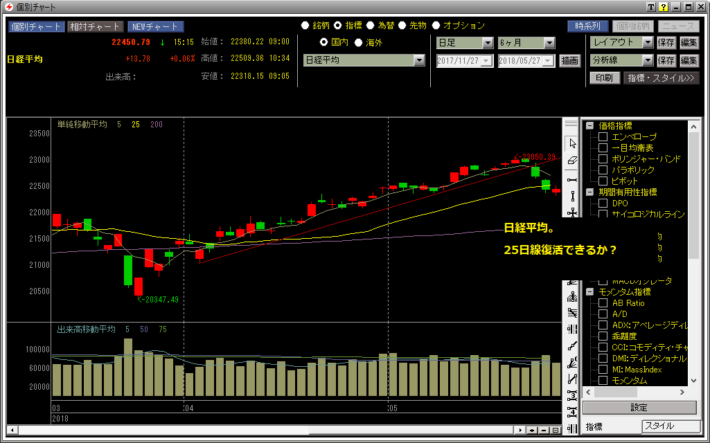Click the fit-view square button under chart
This screenshot has width=710, height=443.
pos(555,430)
